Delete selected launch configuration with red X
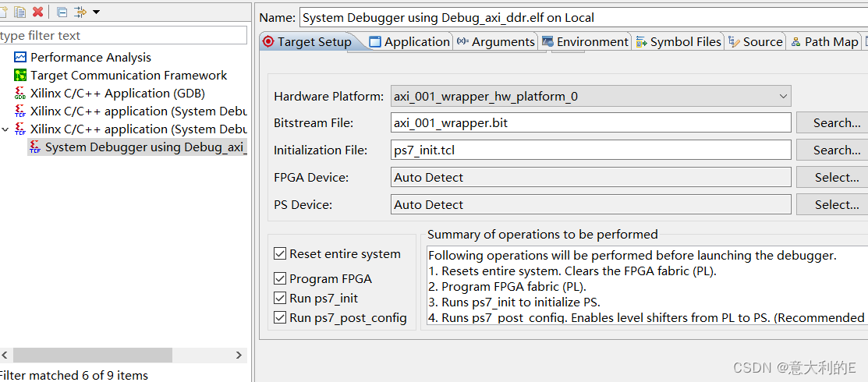The image size is (868, 382). coord(37,12)
